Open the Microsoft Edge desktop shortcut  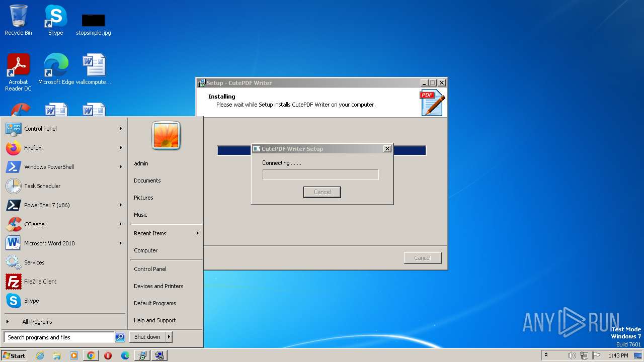(56, 69)
